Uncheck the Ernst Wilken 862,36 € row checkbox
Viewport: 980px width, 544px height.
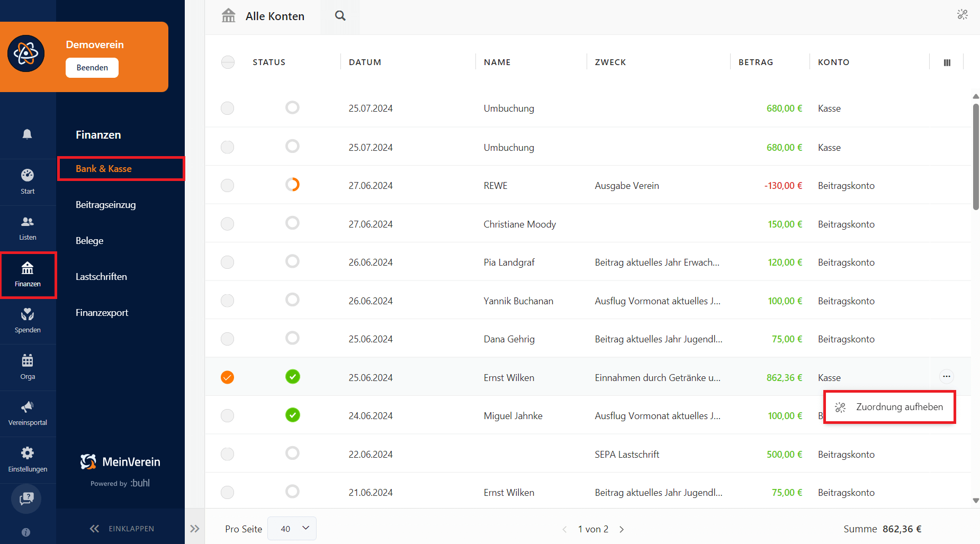(228, 377)
